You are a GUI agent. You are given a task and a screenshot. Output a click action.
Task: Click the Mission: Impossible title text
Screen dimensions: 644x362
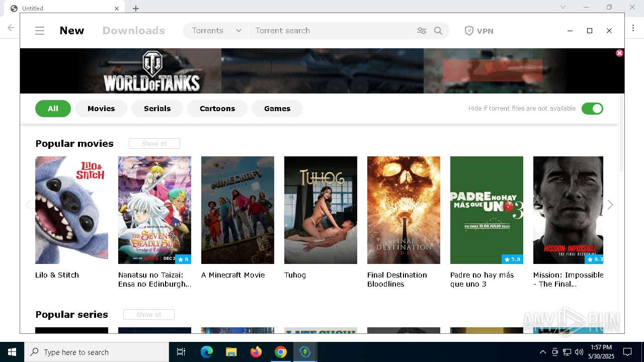[x=568, y=280]
